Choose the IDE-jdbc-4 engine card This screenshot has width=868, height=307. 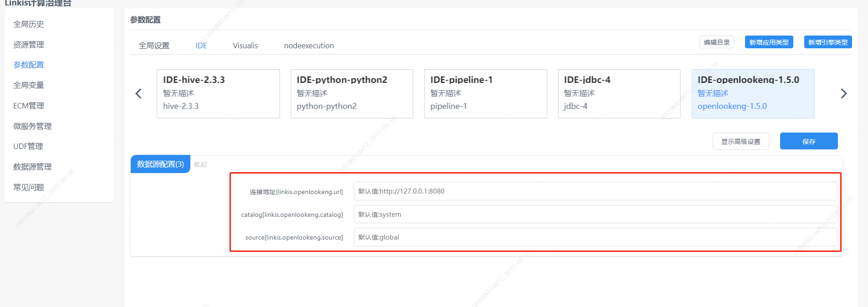619,93
